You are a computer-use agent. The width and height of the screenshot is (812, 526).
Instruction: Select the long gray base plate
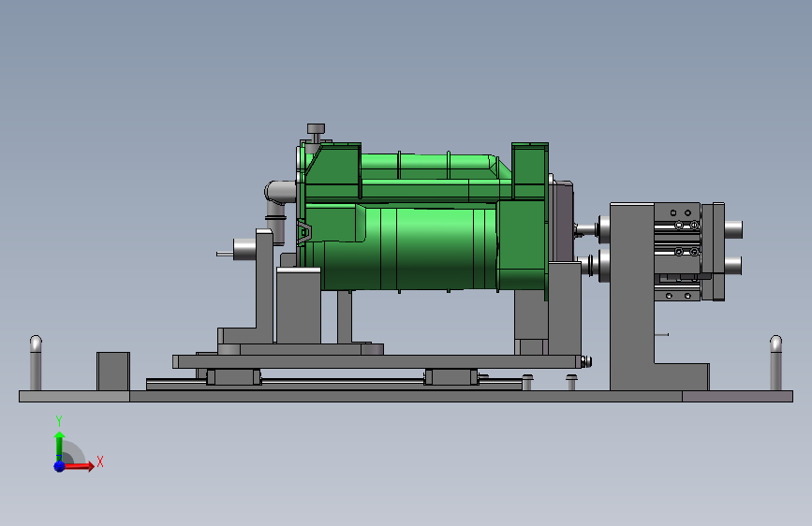point(406,397)
